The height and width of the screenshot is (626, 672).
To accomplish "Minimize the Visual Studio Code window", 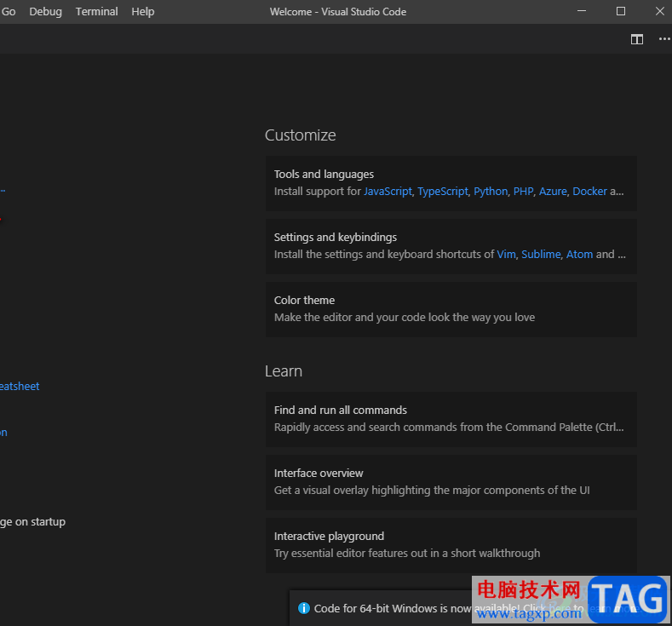I will point(582,11).
